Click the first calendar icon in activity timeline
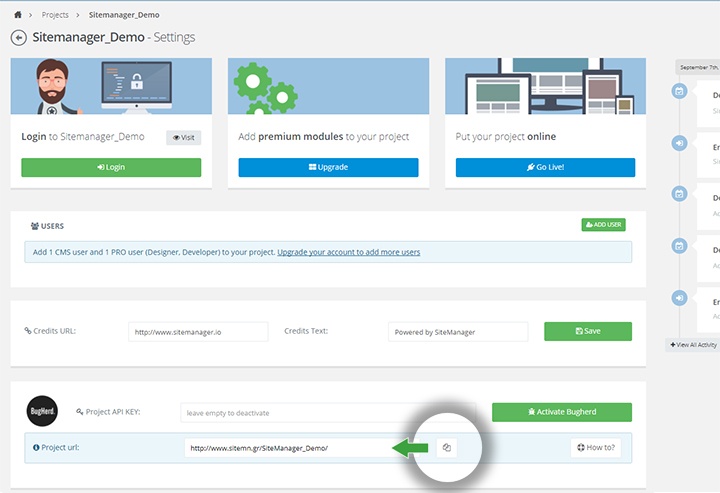 point(680,91)
